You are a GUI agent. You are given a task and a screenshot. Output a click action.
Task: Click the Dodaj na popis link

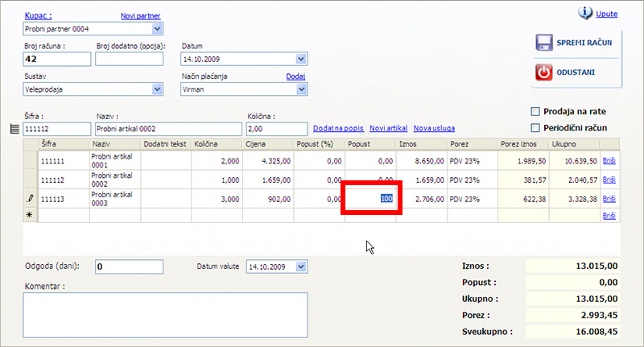pyautogui.click(x=338, y=129)
